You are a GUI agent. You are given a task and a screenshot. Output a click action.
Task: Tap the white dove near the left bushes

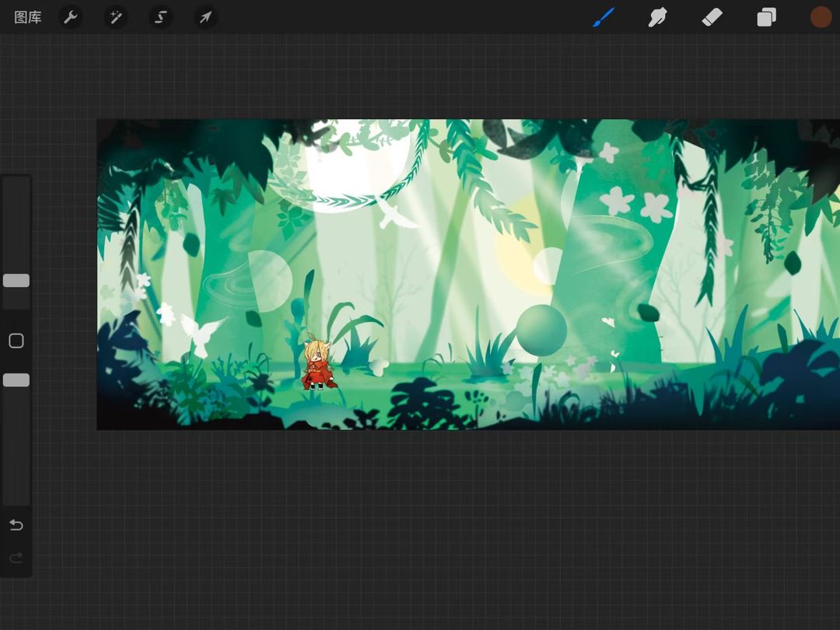click(x=200, y=334)
